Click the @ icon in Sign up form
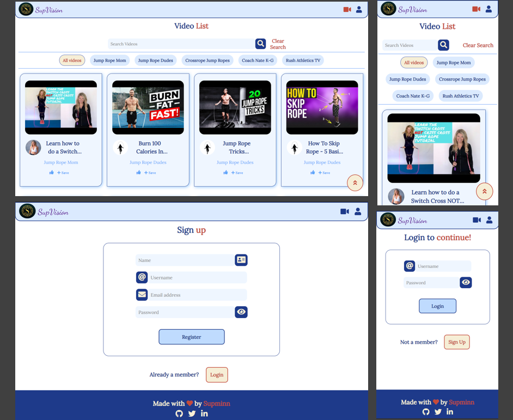The image size is (513, 420). click(x=142, y=277)
